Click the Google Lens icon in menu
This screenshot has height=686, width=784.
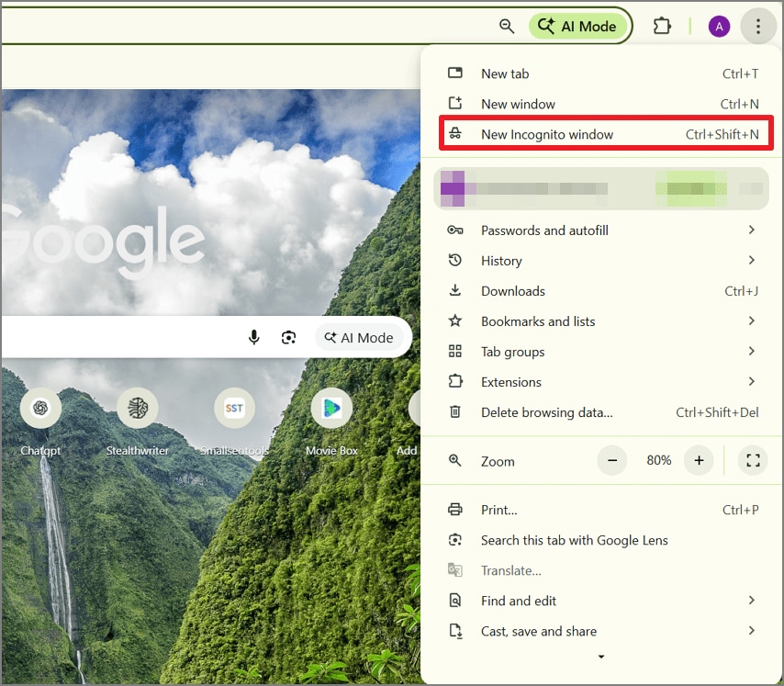[x=455, y=539]
